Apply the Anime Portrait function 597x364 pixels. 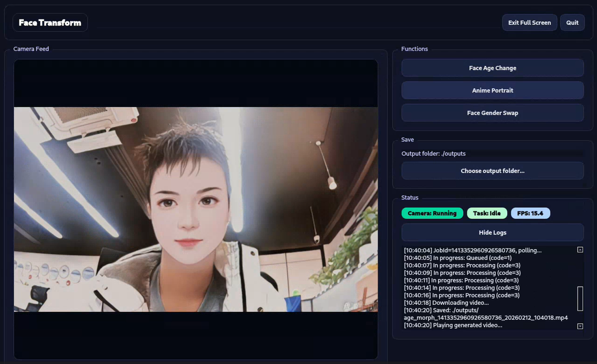(492, 90)
